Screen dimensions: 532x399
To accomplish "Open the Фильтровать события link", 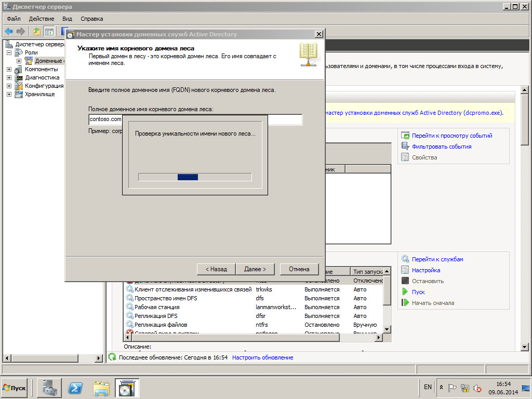I will coord(442,147).
